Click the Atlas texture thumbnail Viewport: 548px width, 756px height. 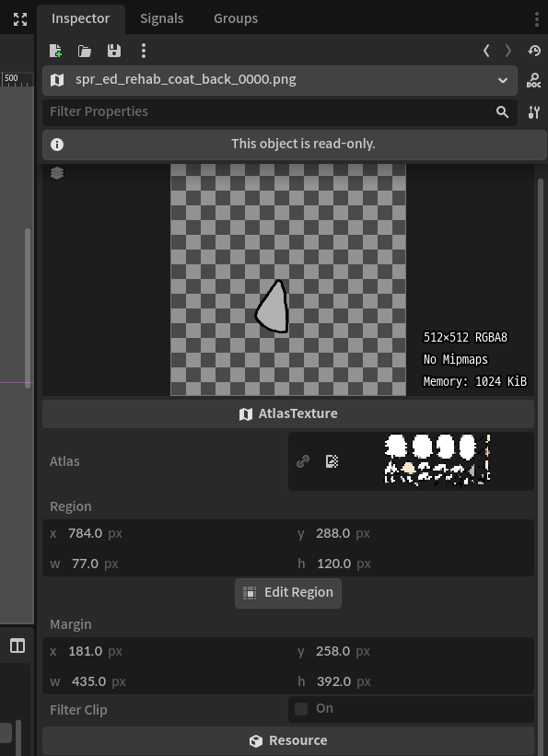(x=437, y=460)
